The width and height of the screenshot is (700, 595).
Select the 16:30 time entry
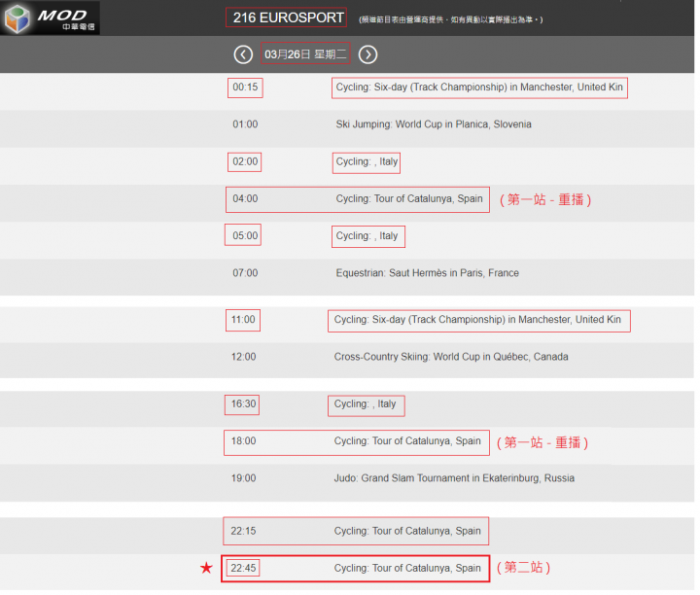click(x=243, y=403)
